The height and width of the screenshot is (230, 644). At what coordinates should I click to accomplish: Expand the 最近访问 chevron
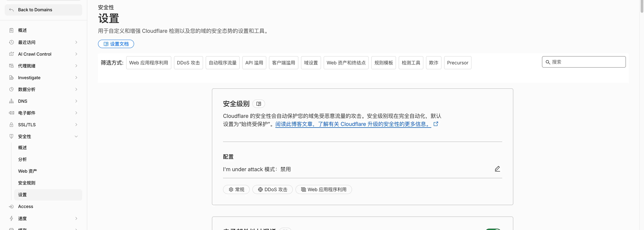76,42
